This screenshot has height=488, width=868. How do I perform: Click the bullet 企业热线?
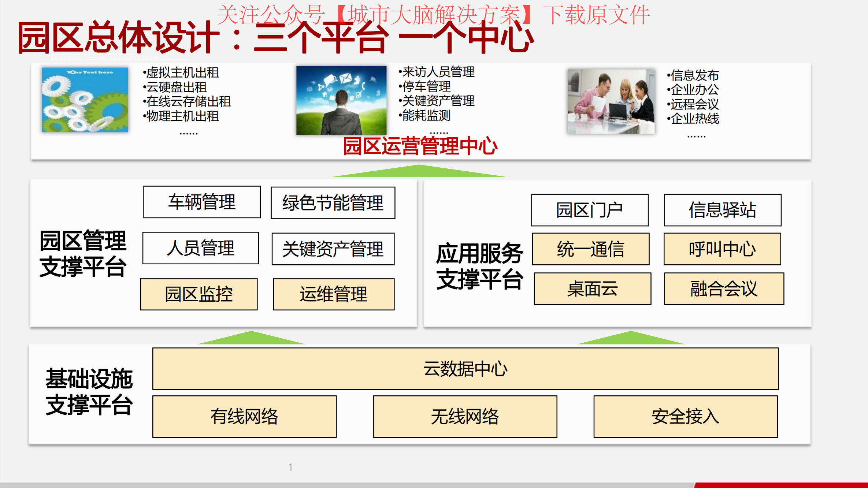(693, 119)
